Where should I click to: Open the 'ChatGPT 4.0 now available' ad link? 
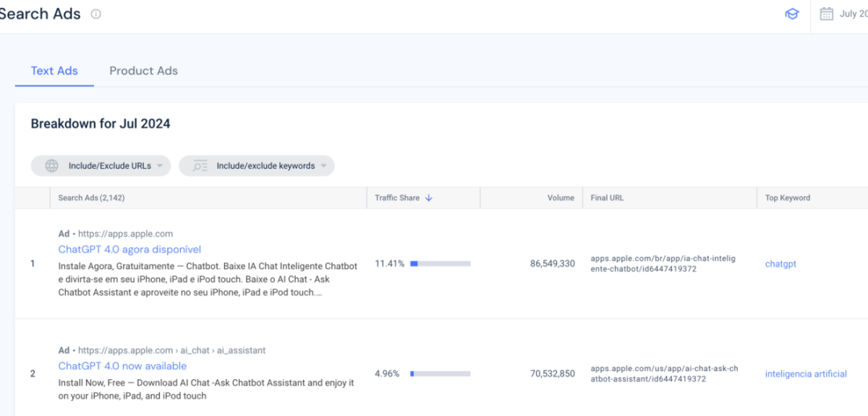tap(122, 366)
